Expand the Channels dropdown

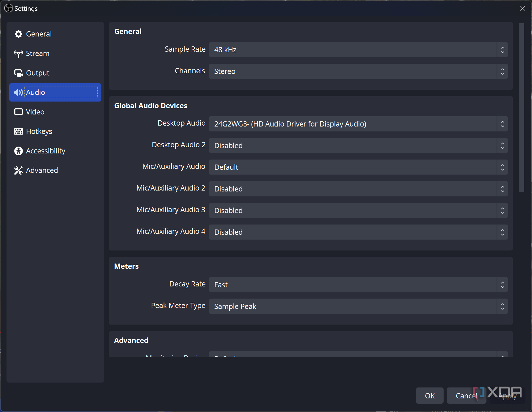pyautogui.click(x=358, y=71)
